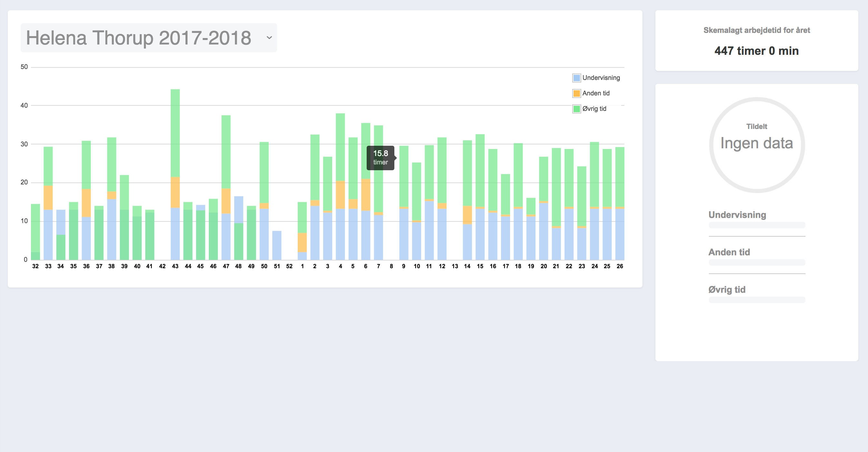868x452 pixels.
Task: Click the Anden tid legend label
Action: (596, 93)
